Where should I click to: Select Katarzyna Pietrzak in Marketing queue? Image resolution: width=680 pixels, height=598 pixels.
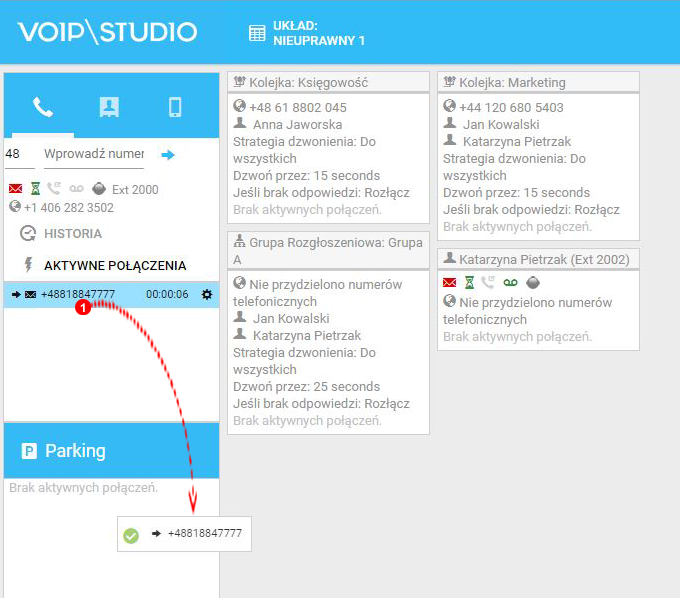point(517,142)
